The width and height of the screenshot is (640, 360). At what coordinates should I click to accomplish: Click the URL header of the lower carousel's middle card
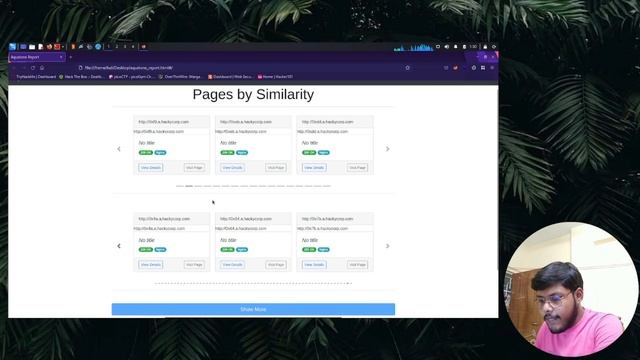(253, 219)
